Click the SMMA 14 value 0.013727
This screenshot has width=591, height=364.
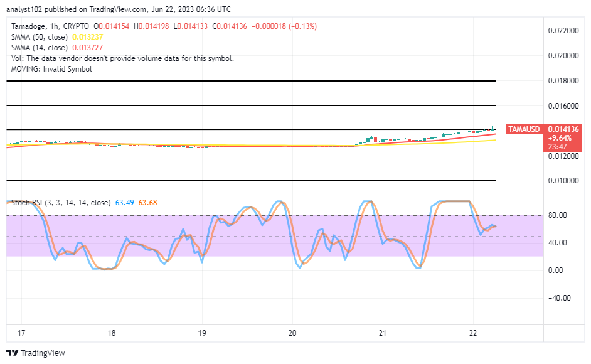pyautogui.click(x=87, y=48)
